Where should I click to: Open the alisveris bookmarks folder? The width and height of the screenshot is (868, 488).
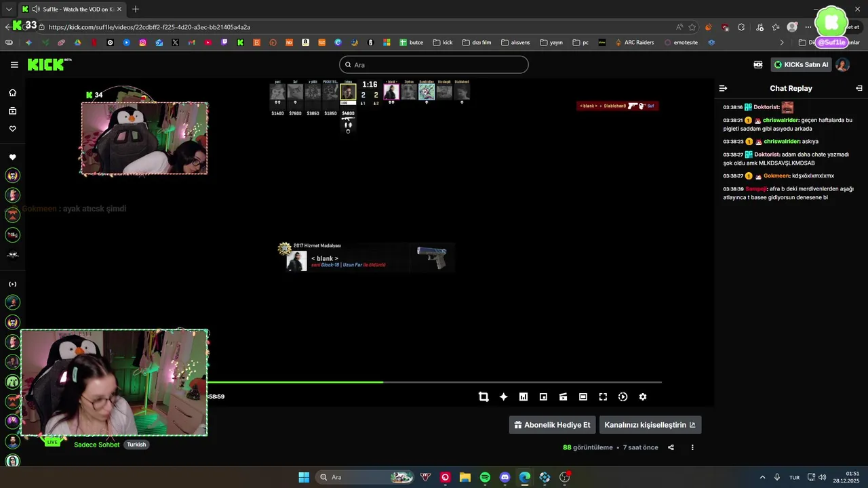coord(515,42)
